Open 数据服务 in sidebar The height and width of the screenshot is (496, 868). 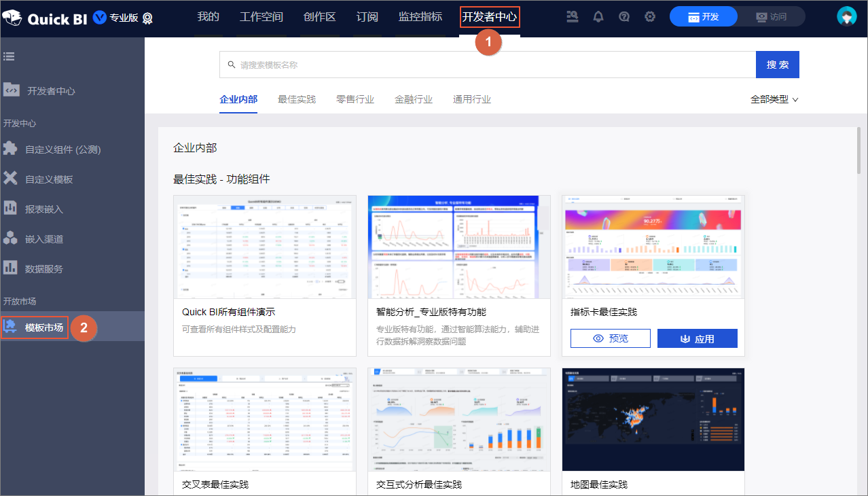point(44,269)
